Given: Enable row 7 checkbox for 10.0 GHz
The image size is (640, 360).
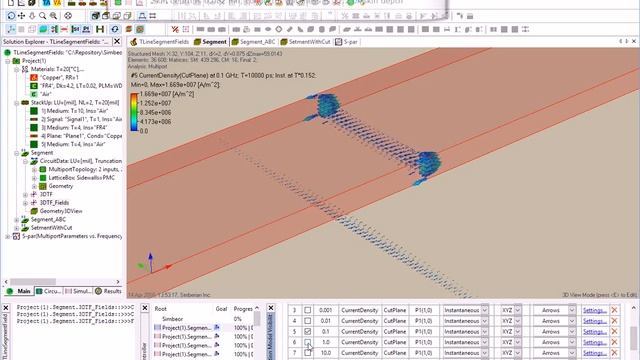Looking at the screenshot, I should pos(307,353).
